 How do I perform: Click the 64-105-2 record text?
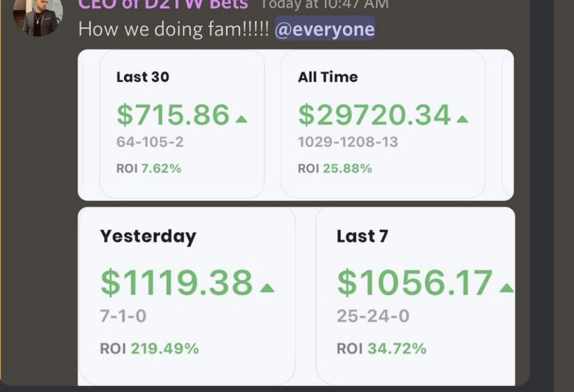click(x=150, y=142)
